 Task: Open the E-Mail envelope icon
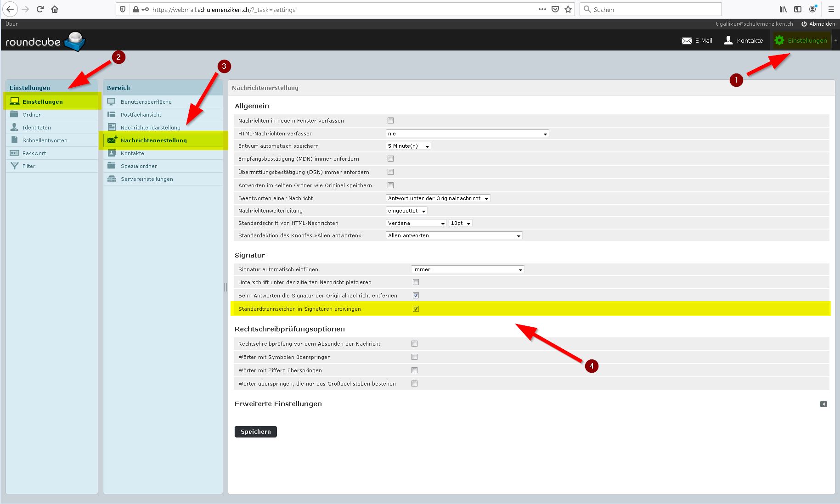(x=687, y=40)
